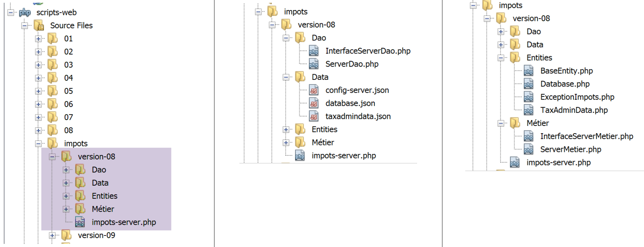Open TaxAdminData.php from Entities
The height and width of the screenshot is (247, 644).
point(574,110)
